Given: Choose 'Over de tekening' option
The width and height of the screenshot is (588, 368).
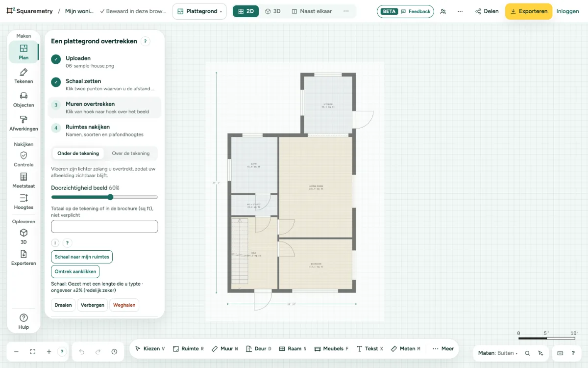Looking at the screenshot, I should 131,154.
